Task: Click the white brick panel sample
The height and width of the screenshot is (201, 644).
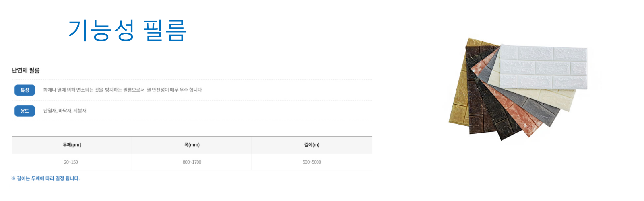Action: click(x=543, y=66)
